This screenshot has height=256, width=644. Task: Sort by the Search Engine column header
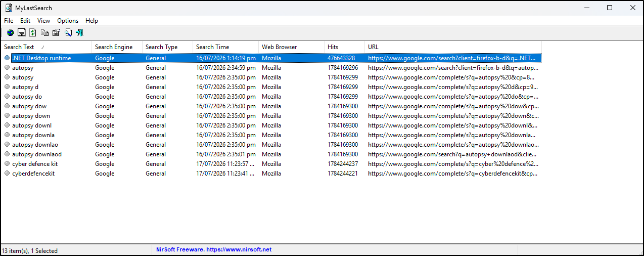coord(117,47)
